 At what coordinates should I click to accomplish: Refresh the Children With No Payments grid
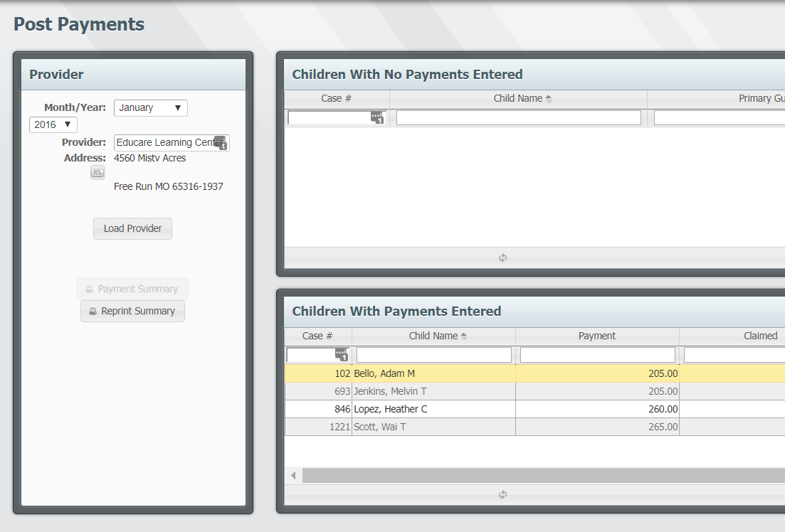[502, 257]
